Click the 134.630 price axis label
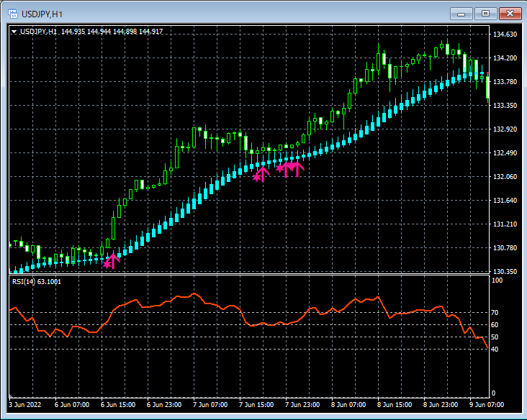 pyautogui.click(x=505, y=35)
